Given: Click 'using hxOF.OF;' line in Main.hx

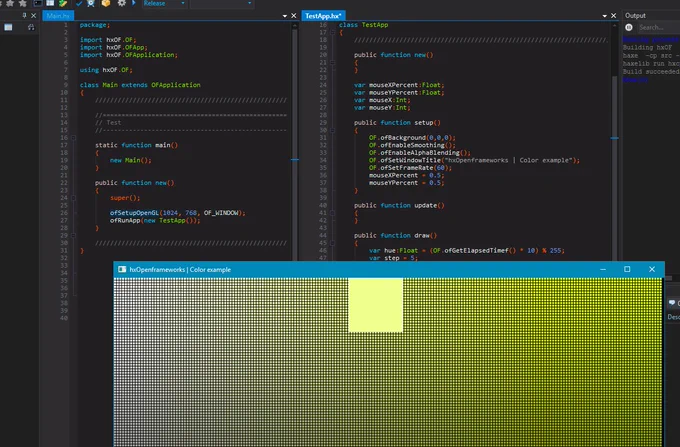Looking at the screenshot, I should [x=106, y=70].
